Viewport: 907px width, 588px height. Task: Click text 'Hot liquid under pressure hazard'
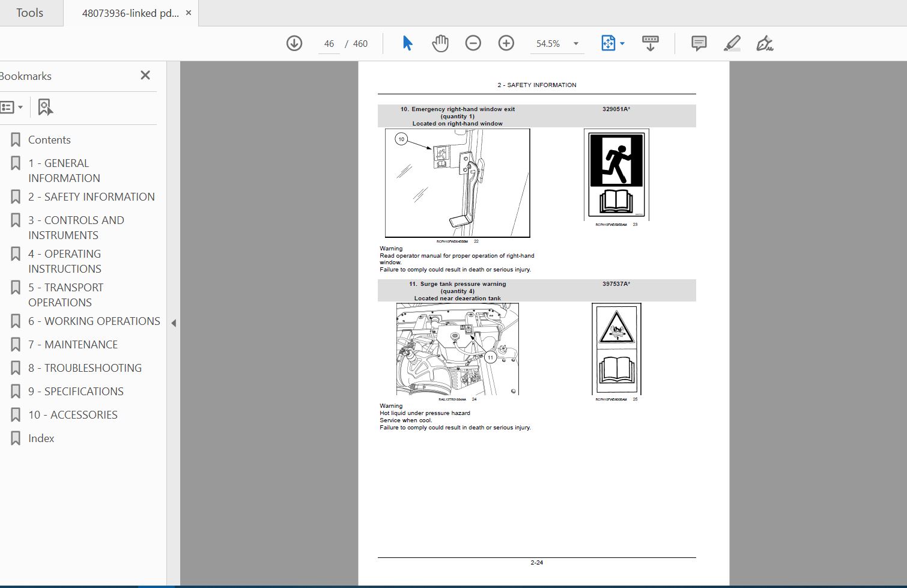(x=425, y=413)
